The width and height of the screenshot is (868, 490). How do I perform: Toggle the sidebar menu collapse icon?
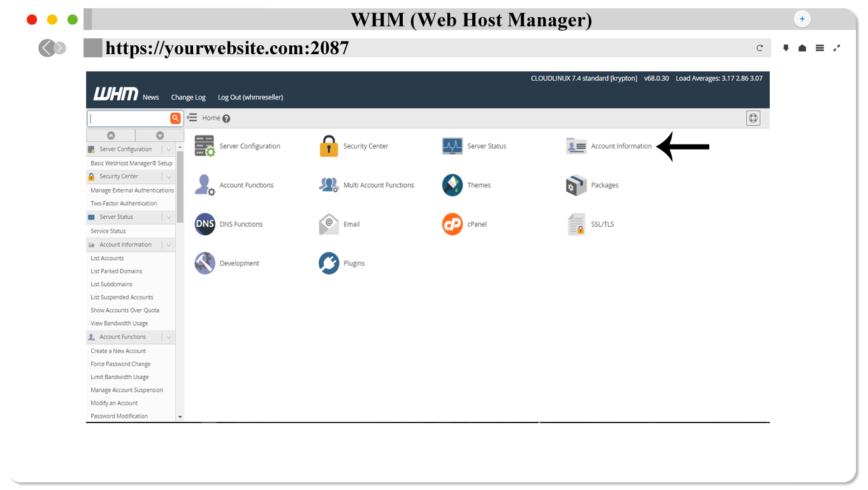pos(192,118)
